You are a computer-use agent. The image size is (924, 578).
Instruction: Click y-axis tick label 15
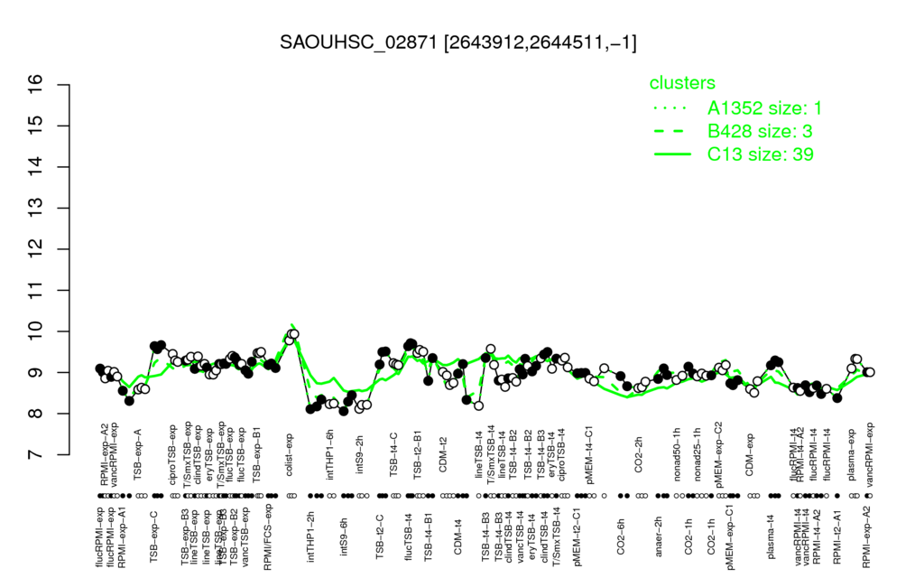[x=36, y=126]
